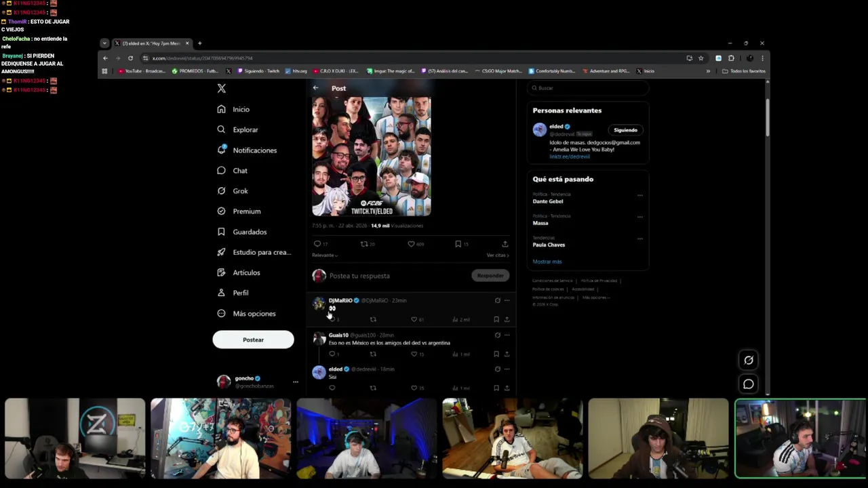Open the tab search chevron in Chrome
868x488 pixels.
point(104,43)
